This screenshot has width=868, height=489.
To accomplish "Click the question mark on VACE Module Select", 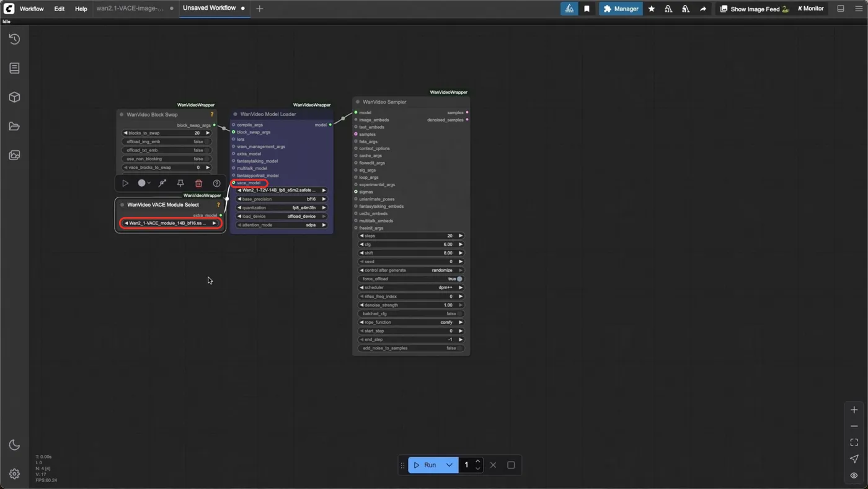I will 218,205.
